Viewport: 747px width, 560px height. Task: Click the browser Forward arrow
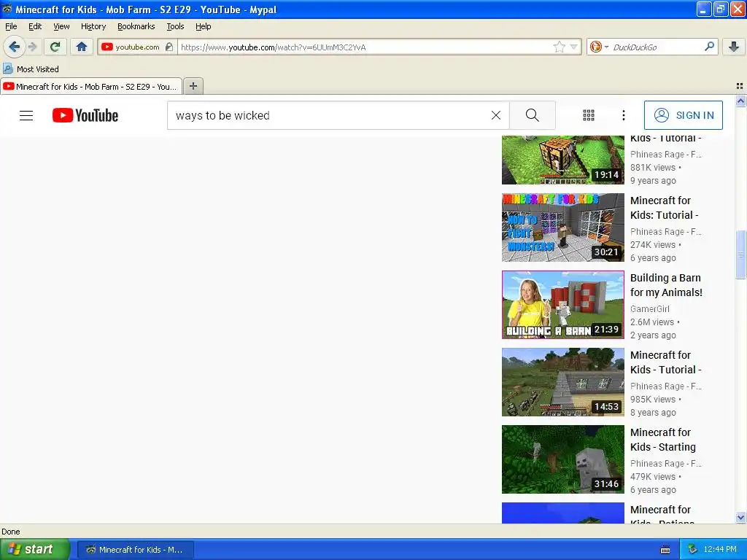[32, 47]
